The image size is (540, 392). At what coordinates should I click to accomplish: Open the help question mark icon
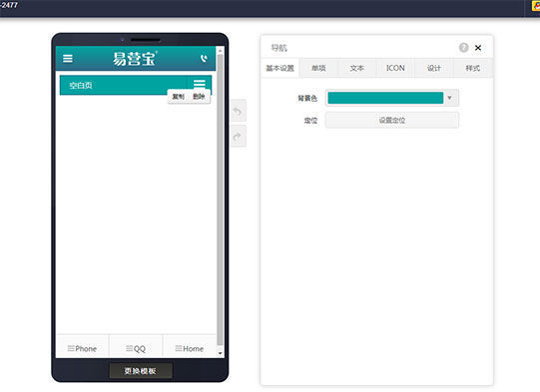point(463,48)
